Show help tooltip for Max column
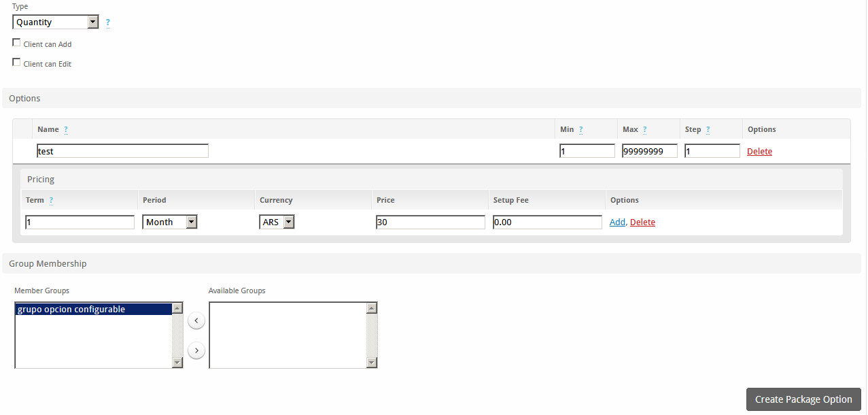868x415 pixels. pos(644,129)
